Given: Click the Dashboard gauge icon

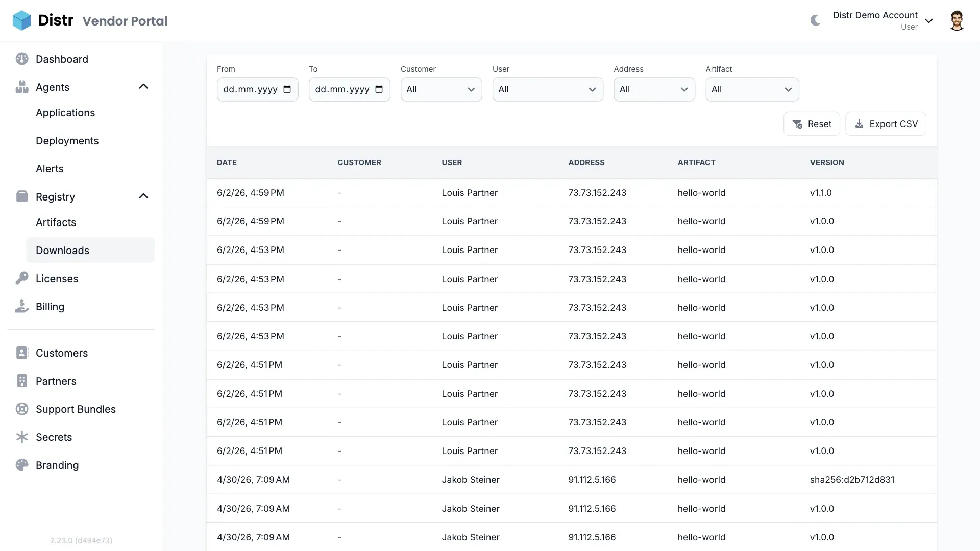Looking at the screenshot, I should tap(22, 59).
